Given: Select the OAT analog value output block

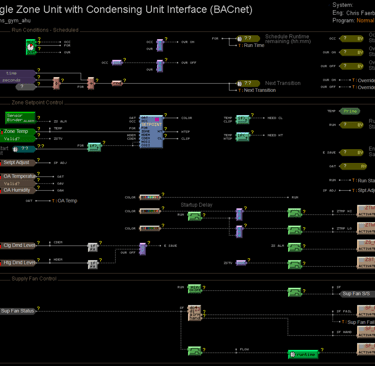Looking at the screenshot, I should (x=353, y=166).
